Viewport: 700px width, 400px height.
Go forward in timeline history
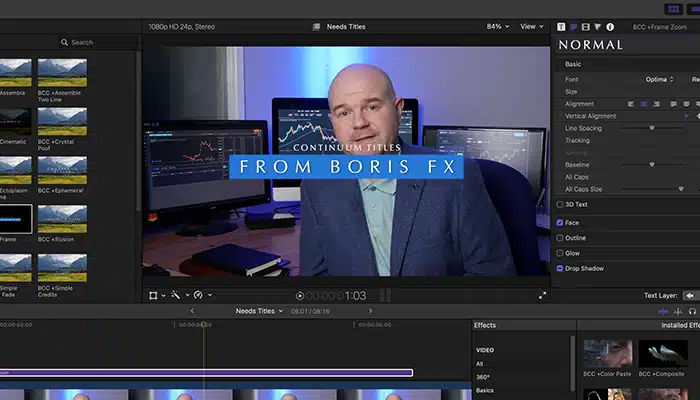(370, 311)
